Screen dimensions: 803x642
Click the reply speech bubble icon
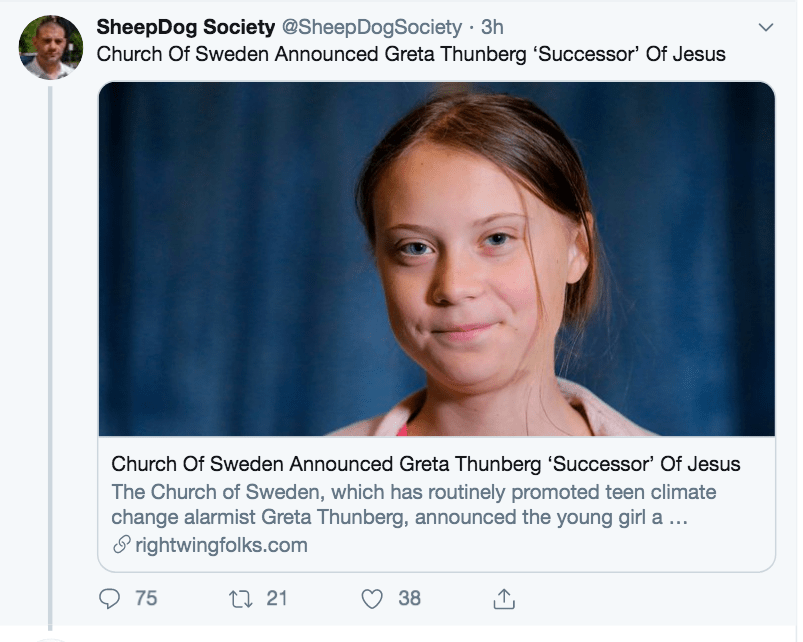[110, 599]
